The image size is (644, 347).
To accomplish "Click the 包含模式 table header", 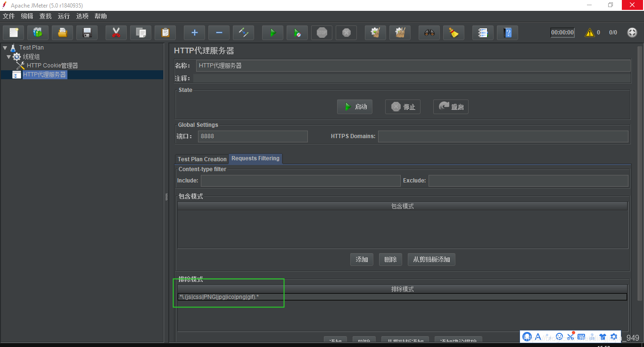I will coord(402,206).
